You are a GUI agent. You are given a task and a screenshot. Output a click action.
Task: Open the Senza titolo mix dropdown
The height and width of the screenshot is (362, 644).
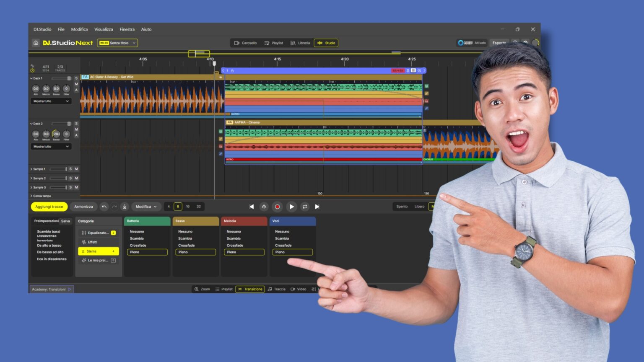pos(117,43)
